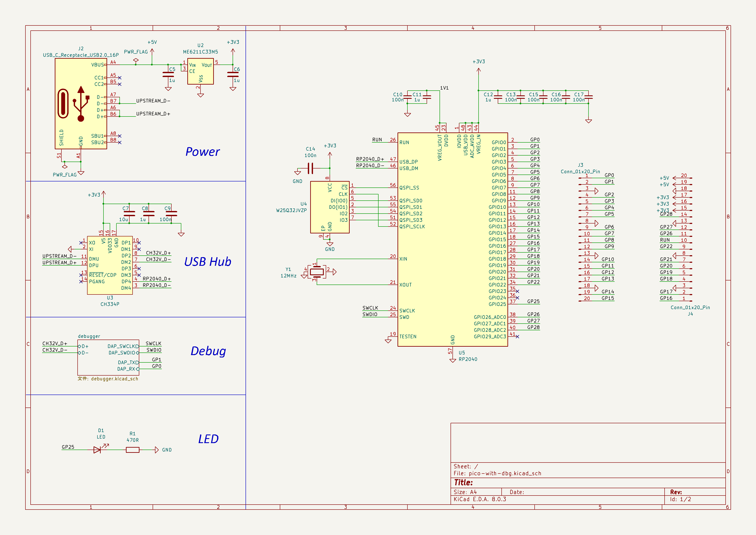Click the 'Sheet: /' field
The image size is (756, 535).
(466, 466)
